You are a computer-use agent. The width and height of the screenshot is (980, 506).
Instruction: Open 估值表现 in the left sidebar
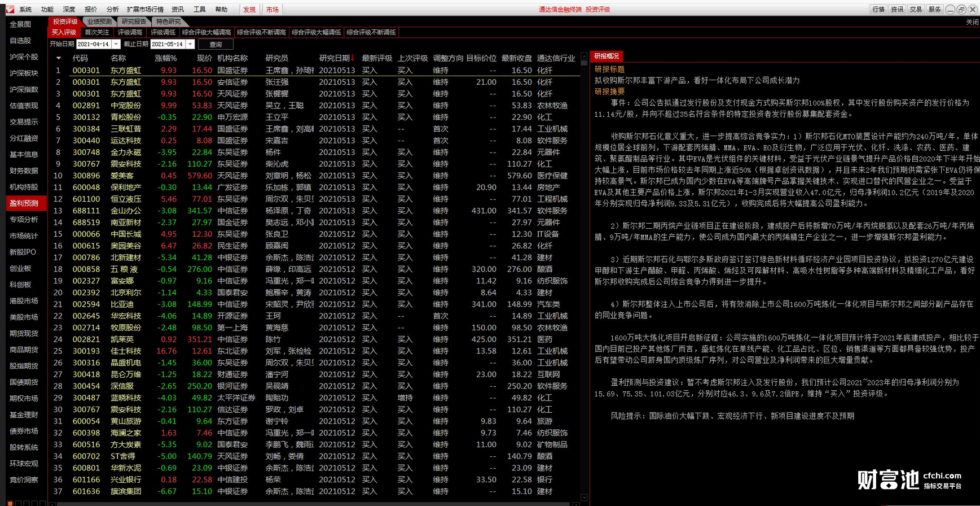click(x=24, y=106)
